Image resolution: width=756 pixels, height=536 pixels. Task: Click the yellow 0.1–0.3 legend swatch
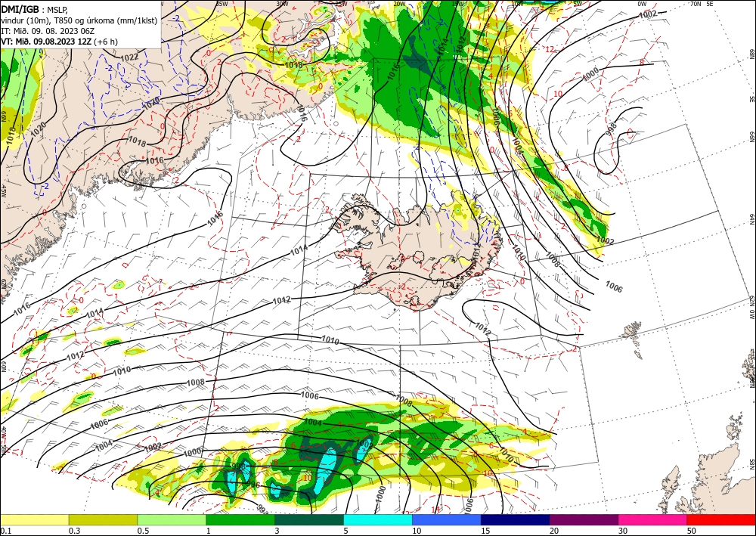(x=34, y=519)
